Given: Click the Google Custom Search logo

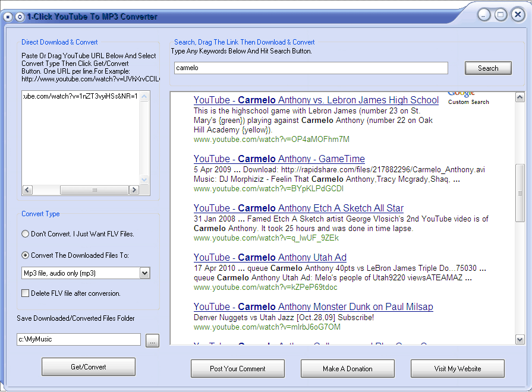Looking at the screenshot, I should coord(468,97).
